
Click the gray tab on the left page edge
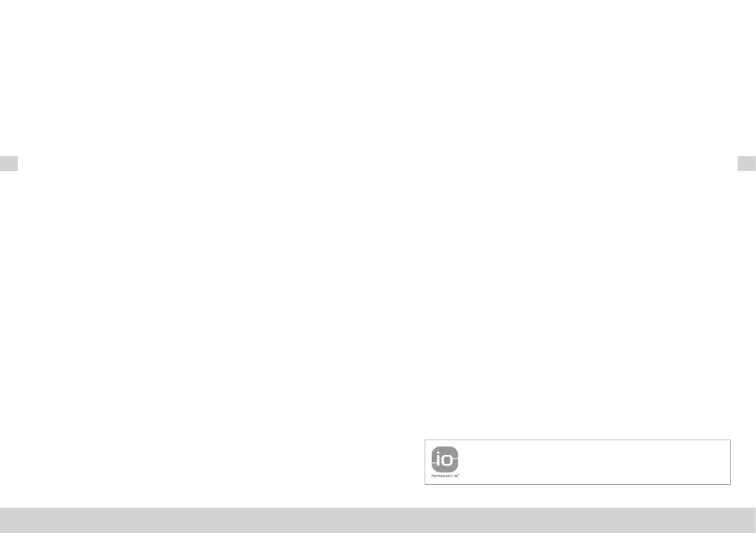9,163
